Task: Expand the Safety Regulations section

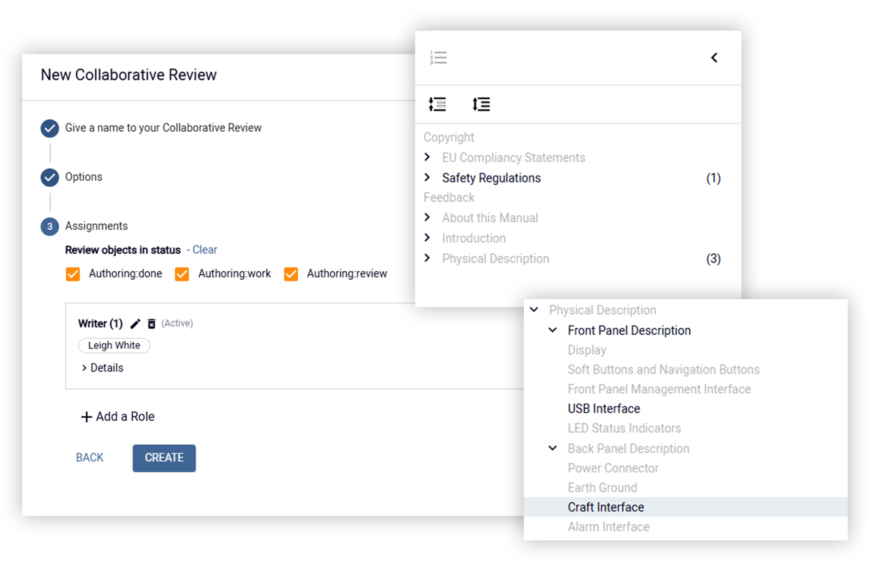Action: [427, 178]
